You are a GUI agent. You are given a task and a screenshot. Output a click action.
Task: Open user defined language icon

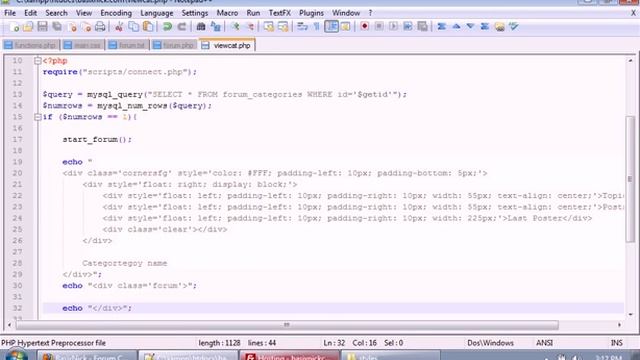coord(345,27)
